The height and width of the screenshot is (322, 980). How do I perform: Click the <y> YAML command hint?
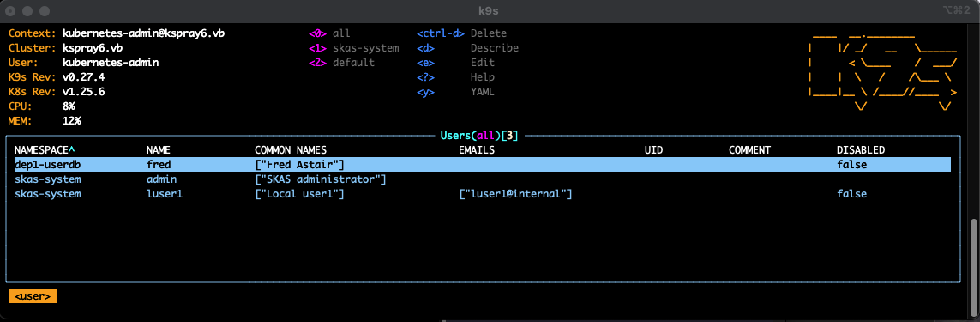[455, 92]
